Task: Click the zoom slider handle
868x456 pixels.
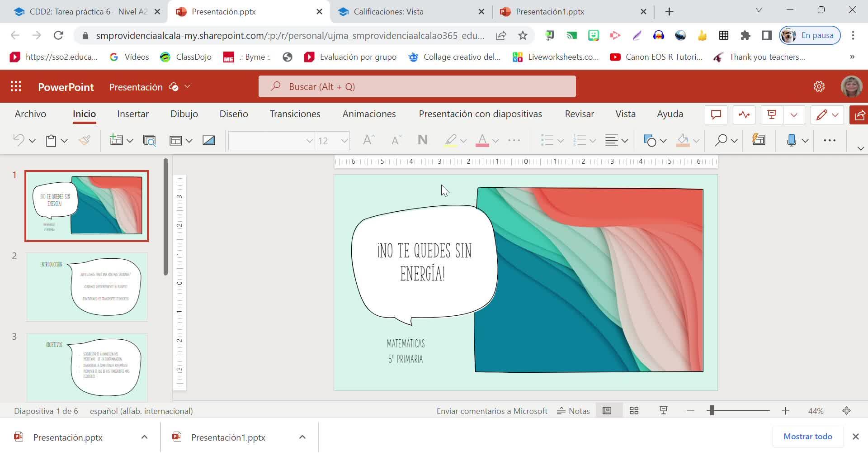Action: coord(712,411)
